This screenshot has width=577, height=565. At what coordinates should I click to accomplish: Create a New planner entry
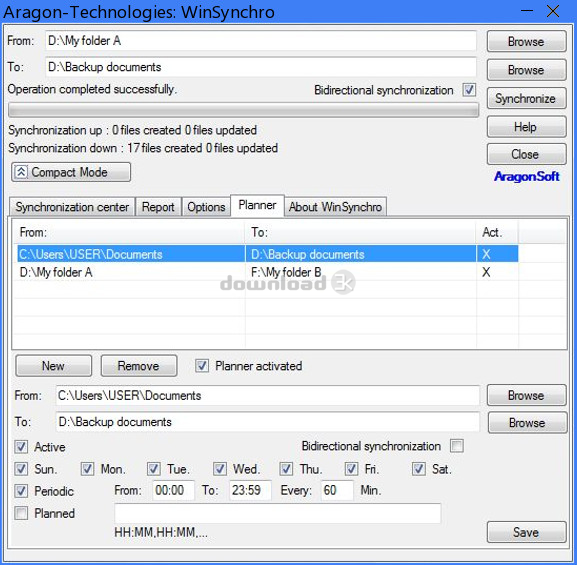tap(53, 366)
